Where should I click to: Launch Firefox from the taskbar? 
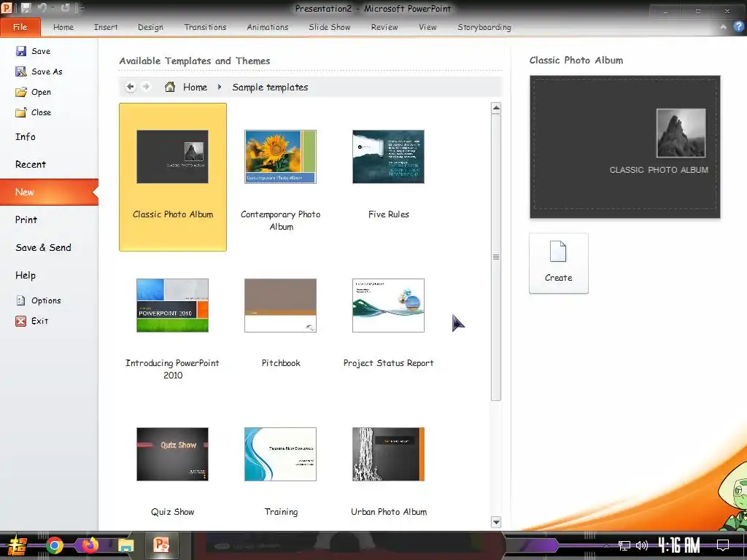90,545
